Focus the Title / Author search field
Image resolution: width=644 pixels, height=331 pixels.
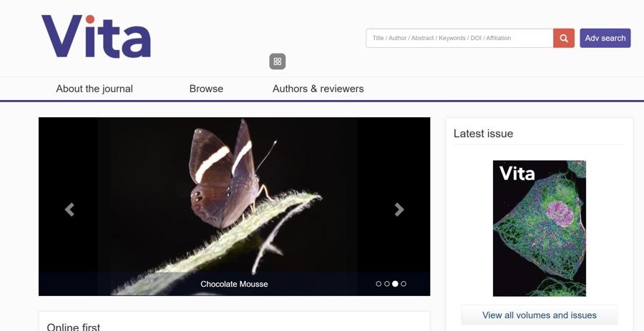pyautogui.click(x=459, y=38)
